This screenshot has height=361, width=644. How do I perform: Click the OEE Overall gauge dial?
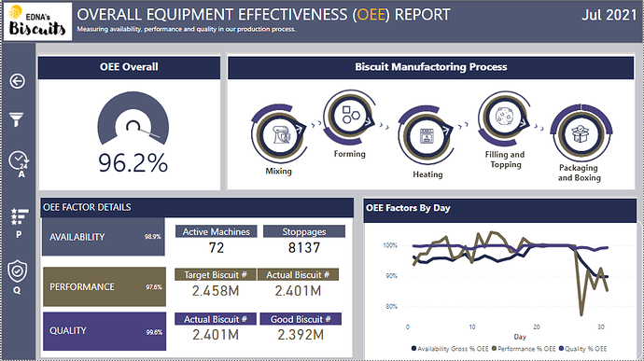(133, 118)
